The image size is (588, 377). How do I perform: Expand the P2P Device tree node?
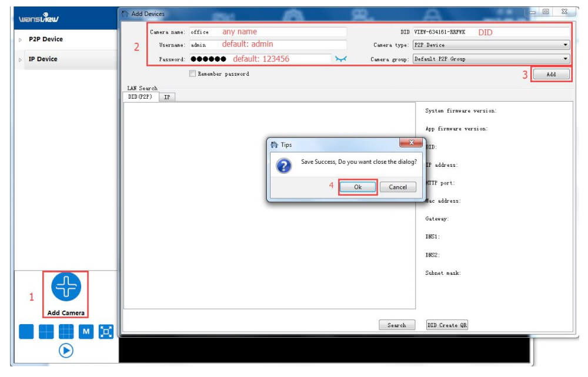click(20, 40)
